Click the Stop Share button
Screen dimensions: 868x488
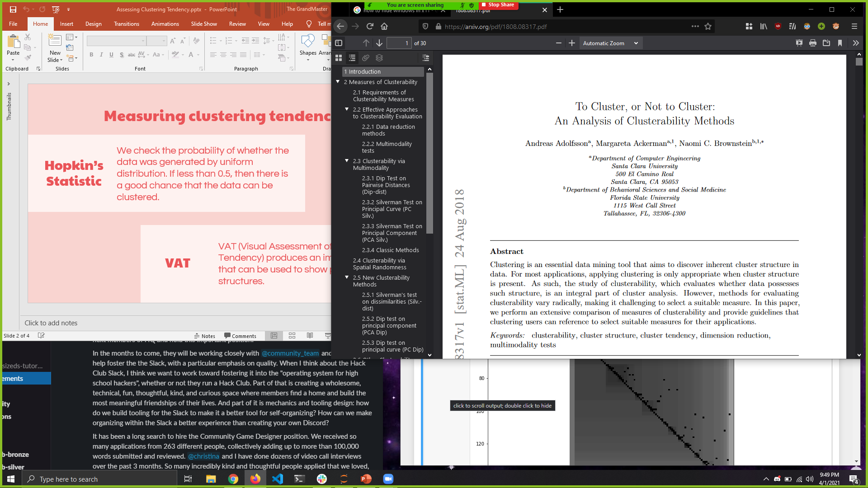pyautogui.click(x=498, y=5)
